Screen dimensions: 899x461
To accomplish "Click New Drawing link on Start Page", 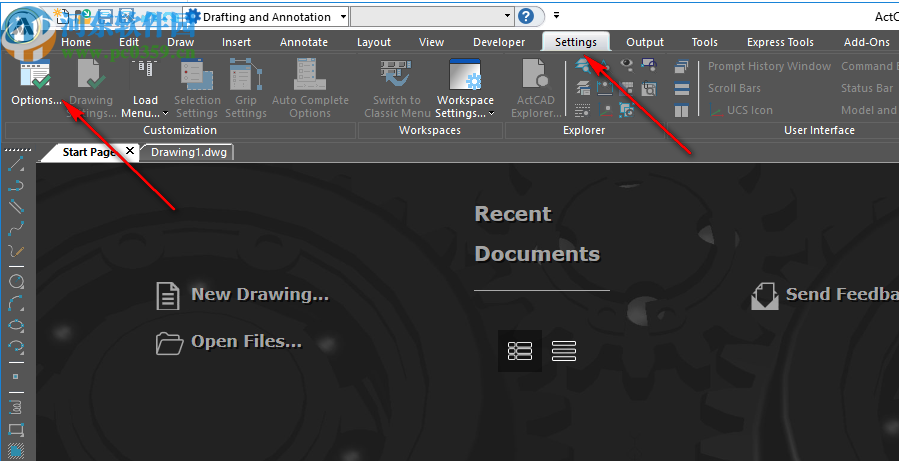I will click(243, 295).
